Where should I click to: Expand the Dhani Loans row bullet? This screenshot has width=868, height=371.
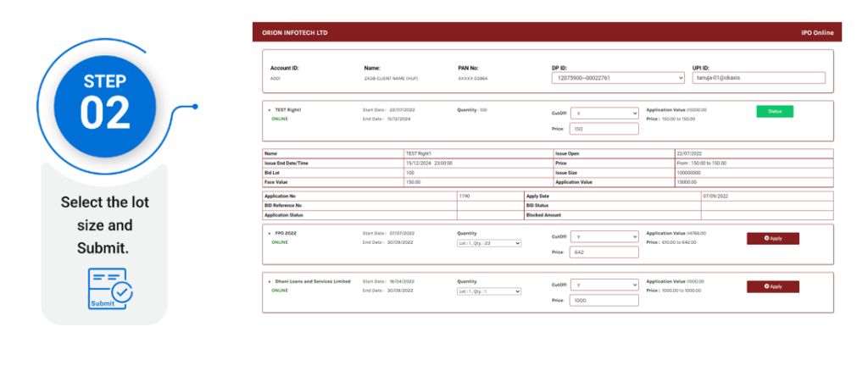click(x=270, y=281)
